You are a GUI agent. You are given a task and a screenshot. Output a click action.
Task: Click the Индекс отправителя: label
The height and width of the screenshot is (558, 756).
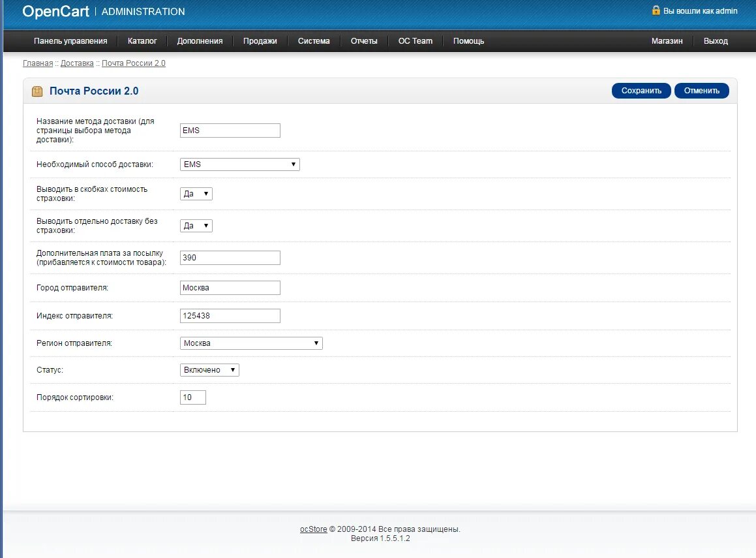(75, 316)
